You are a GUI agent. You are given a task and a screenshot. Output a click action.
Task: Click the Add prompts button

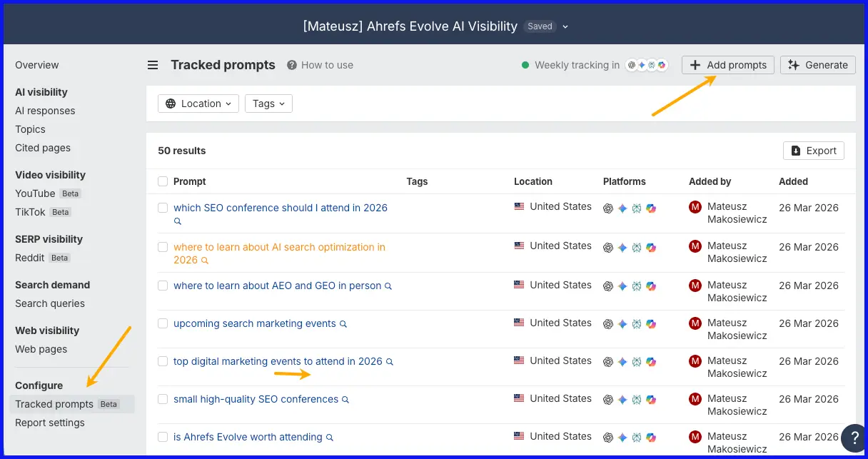[728, 65]
